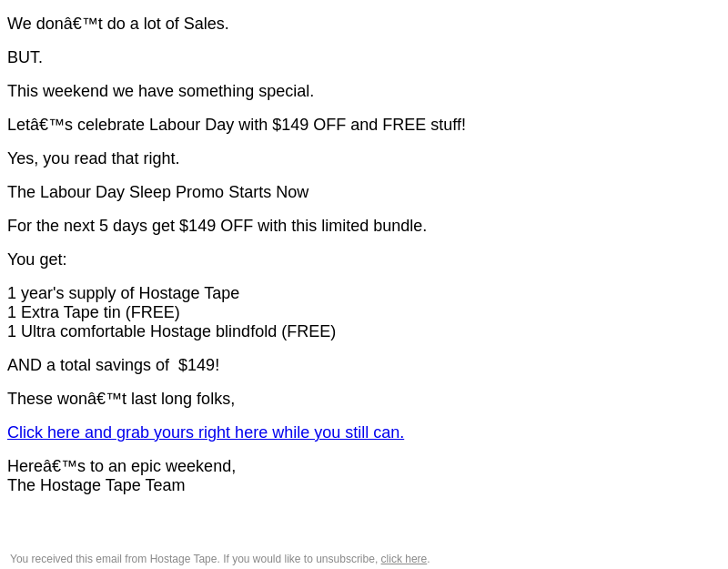
Task: Click the 'epic weekend' sign-off line
Action: pos(122,466)
